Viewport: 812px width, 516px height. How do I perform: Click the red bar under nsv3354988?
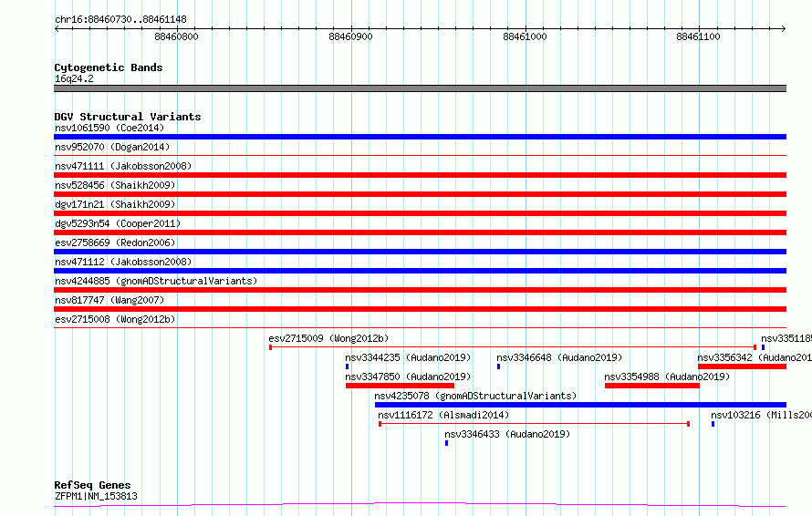coord(652,386)
